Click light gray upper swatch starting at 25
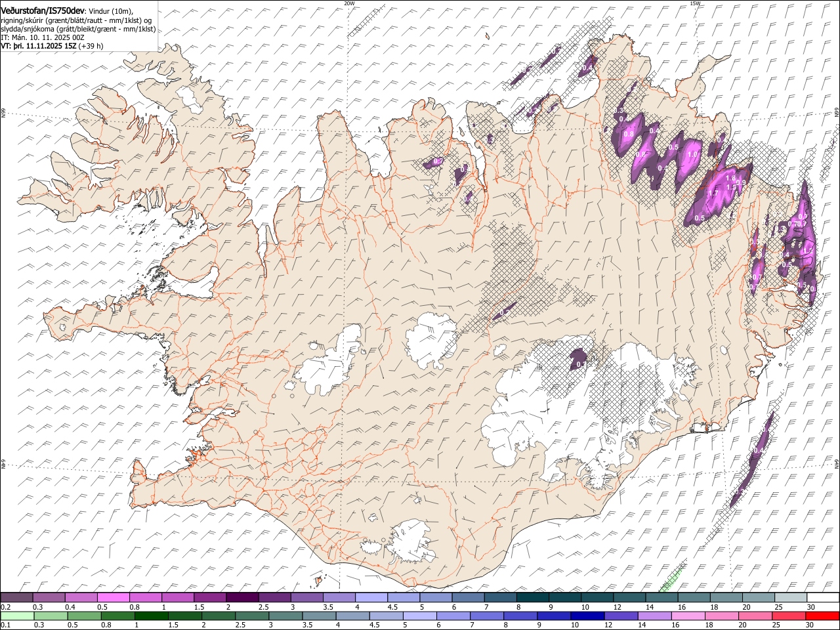Viewport: 840px width, 630px height. (x=790, y=597)
